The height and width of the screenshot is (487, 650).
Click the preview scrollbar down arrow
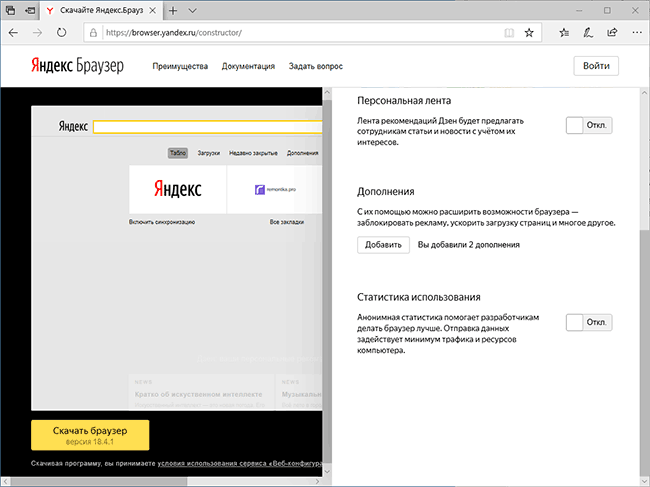point(327,472)
